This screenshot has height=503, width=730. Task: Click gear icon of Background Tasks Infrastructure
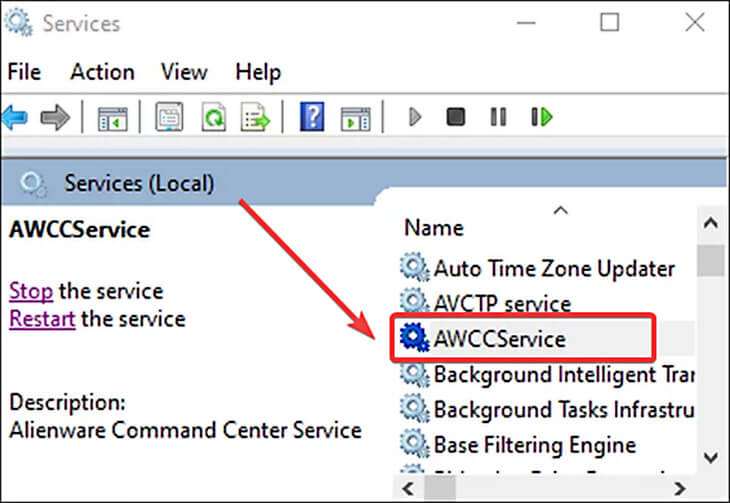click(414, 408)
